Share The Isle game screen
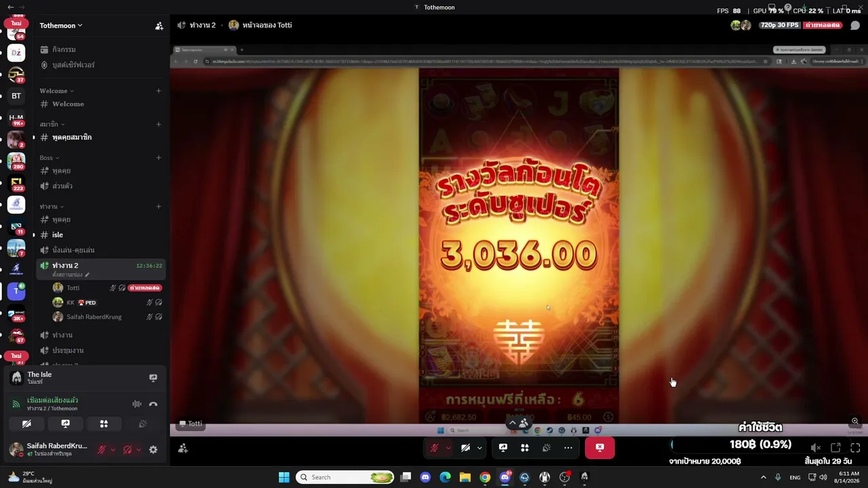868x488 pixels. [153, 378]
